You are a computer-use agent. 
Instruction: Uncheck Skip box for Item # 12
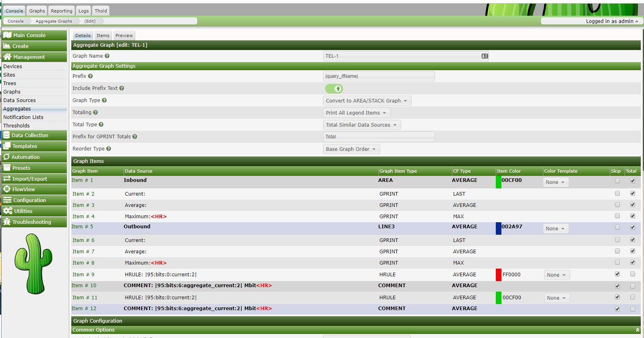tap(617, 309)
